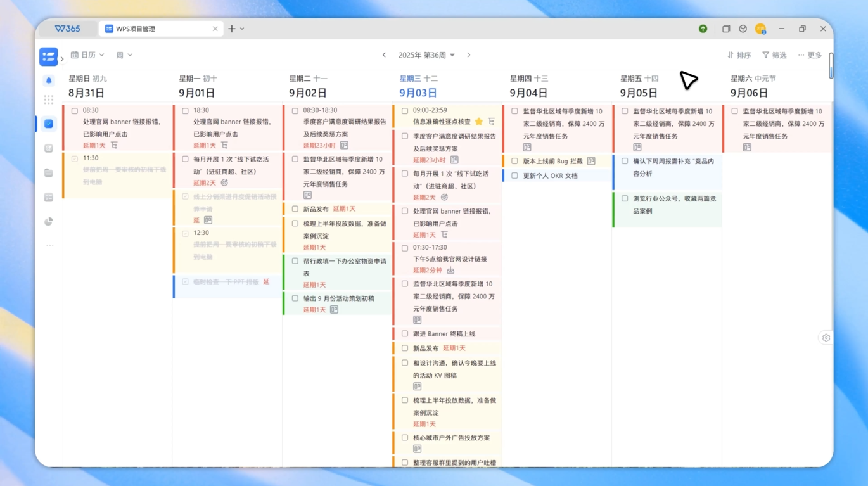868x486 pixels.
Task: Click the pie chart statistics sidebar icon
Action: tap(49, 222)
